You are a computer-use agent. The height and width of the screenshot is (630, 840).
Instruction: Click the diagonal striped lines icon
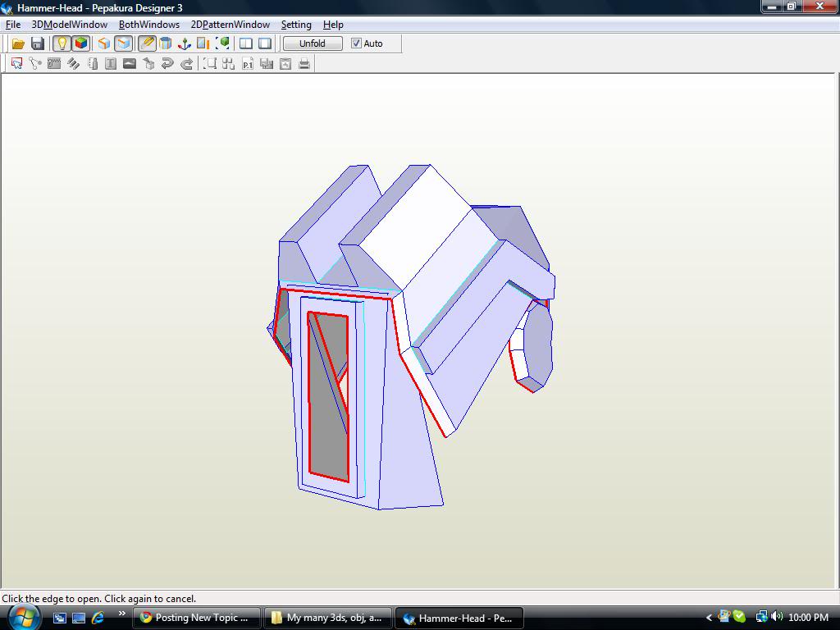(x=73, y=64)
